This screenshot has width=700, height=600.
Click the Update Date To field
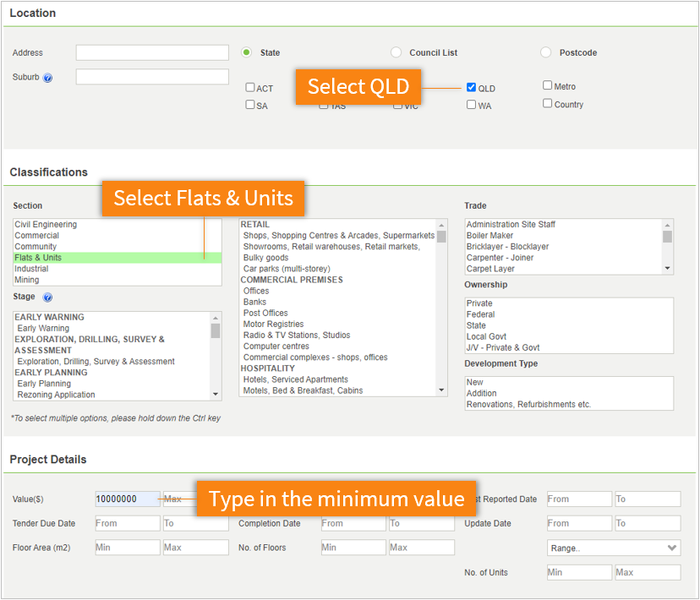tap(648, 523)
